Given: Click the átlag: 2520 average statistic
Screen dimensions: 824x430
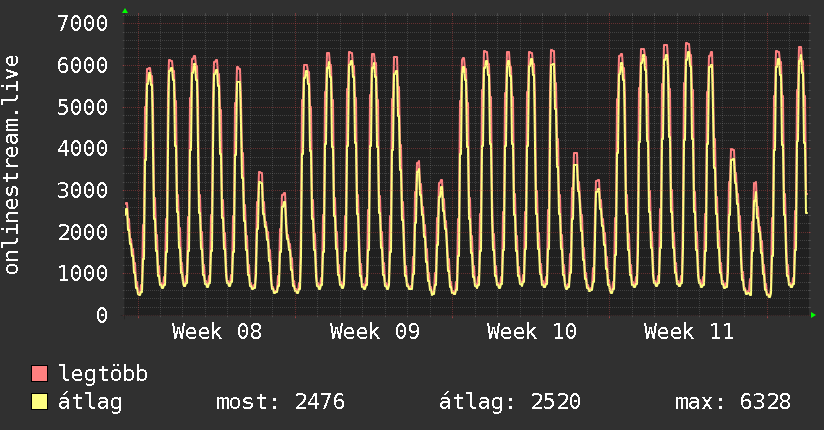Looking at the screenshot, I should coord(510,403).
